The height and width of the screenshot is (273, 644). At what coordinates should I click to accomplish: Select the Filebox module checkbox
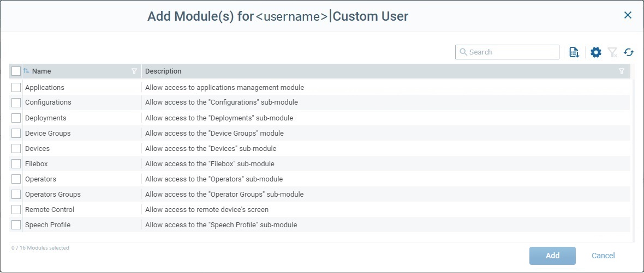16,163
